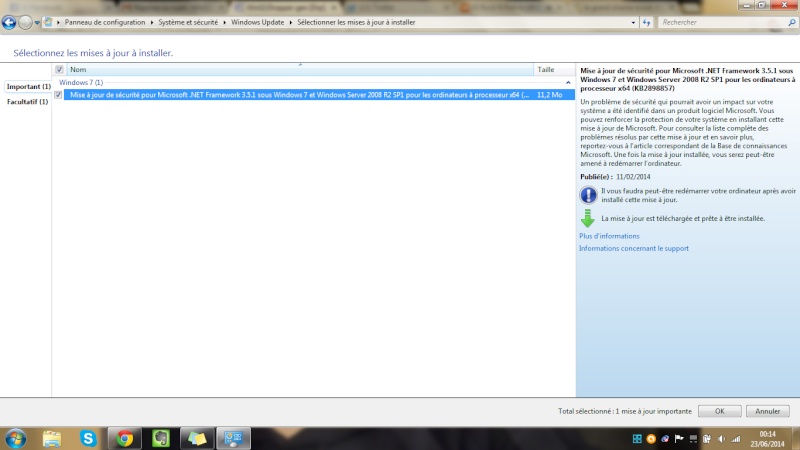
Task: Refresh the current page
Action: coord(646,22)
